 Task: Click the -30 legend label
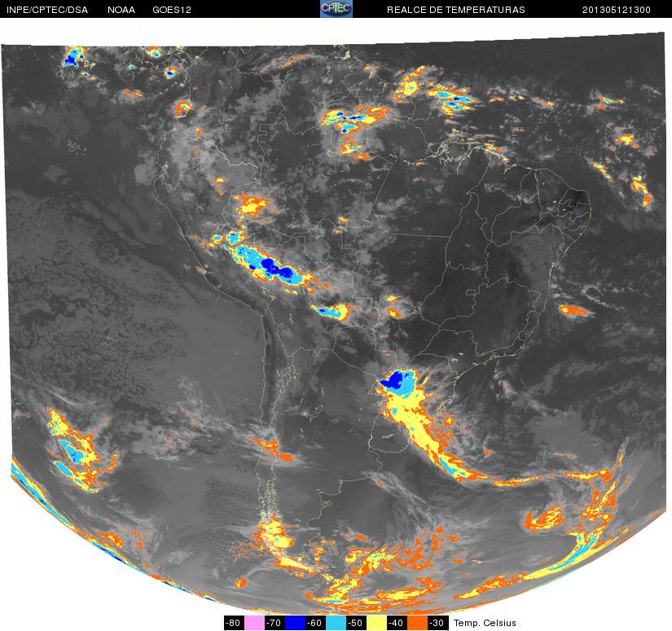point(438,623)
